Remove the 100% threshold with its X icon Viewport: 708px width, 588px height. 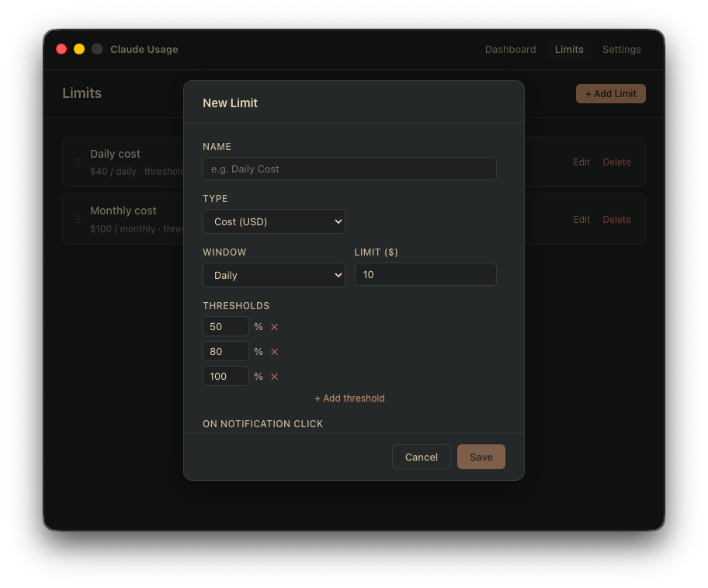point(273,376)
